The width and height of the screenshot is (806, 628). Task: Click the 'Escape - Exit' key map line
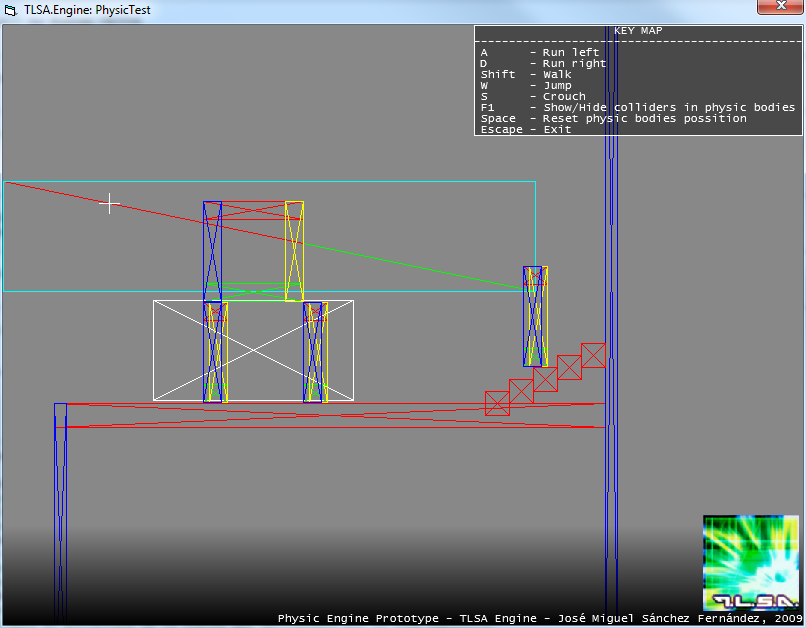pos(526,129)
